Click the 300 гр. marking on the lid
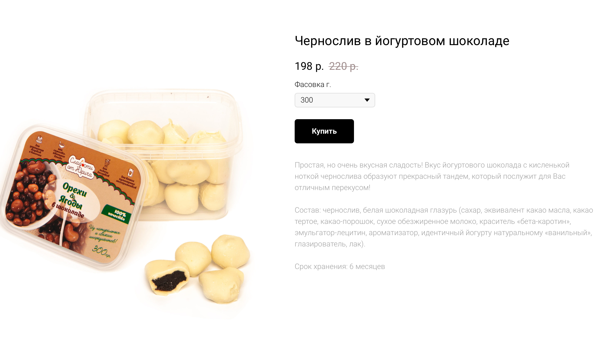The height and width of the screenshot is (364, 599). coord(101,251)
